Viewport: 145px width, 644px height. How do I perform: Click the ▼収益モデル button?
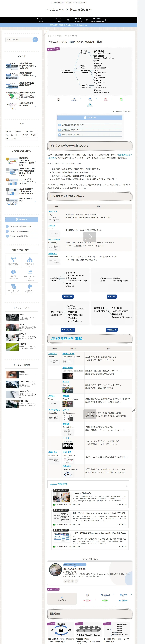coord(112,330)
